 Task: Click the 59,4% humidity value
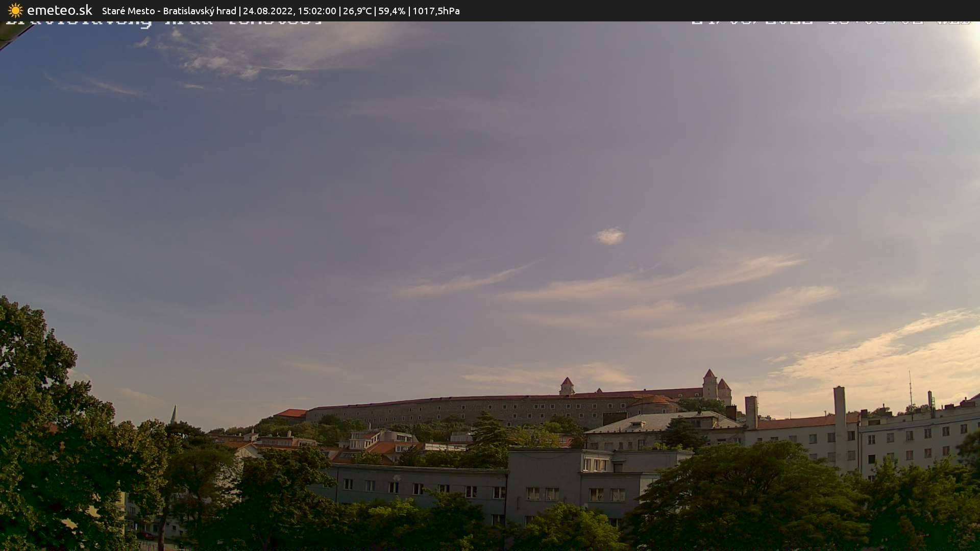[391, 11]
